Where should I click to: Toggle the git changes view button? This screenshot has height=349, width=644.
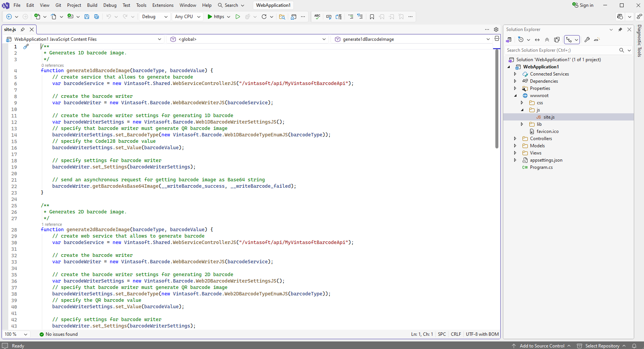[x=569, y=40]
